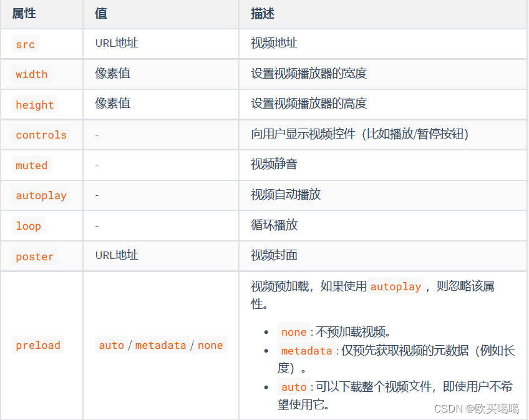Screen dimensions: 529x420
Task: Select the loop attribute code cell
Action: click(x=29, y=225)
